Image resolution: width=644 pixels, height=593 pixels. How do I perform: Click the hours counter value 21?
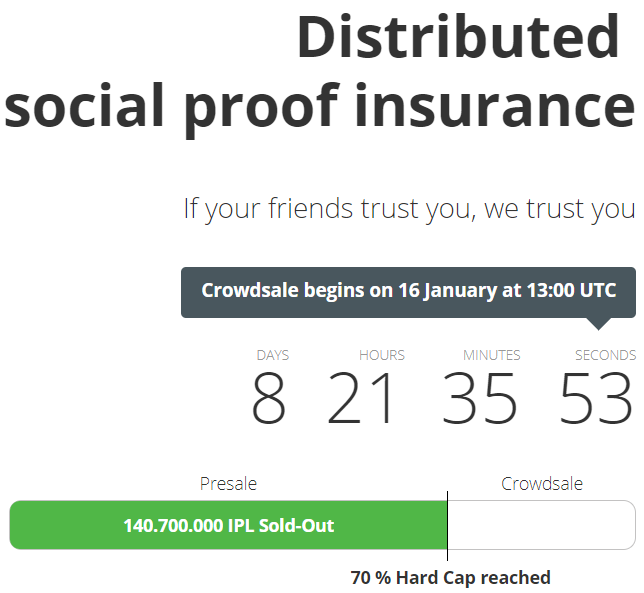[x=361, y=398]
